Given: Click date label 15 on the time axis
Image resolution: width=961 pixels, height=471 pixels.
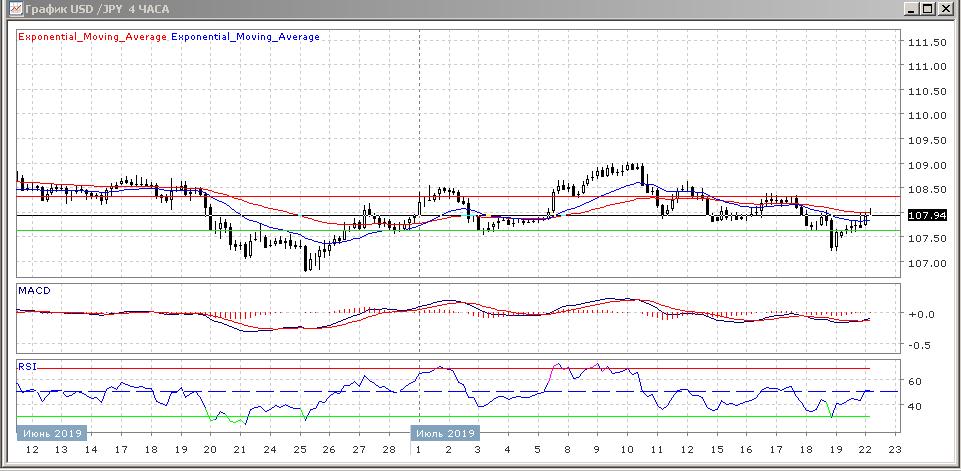Looking at the screenshot, I should click(x=716, y=450).
